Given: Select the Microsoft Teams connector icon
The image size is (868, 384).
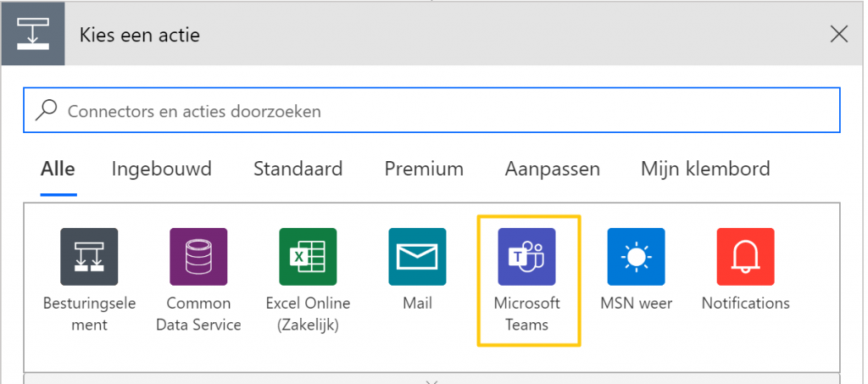Looking at the screenshot, I should coord(526,257).
